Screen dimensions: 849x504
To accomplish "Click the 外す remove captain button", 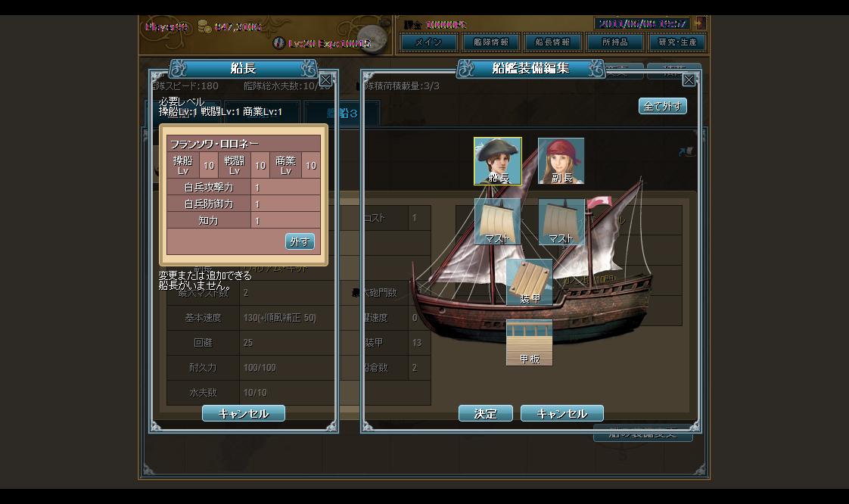I will [x=300, y=241].
